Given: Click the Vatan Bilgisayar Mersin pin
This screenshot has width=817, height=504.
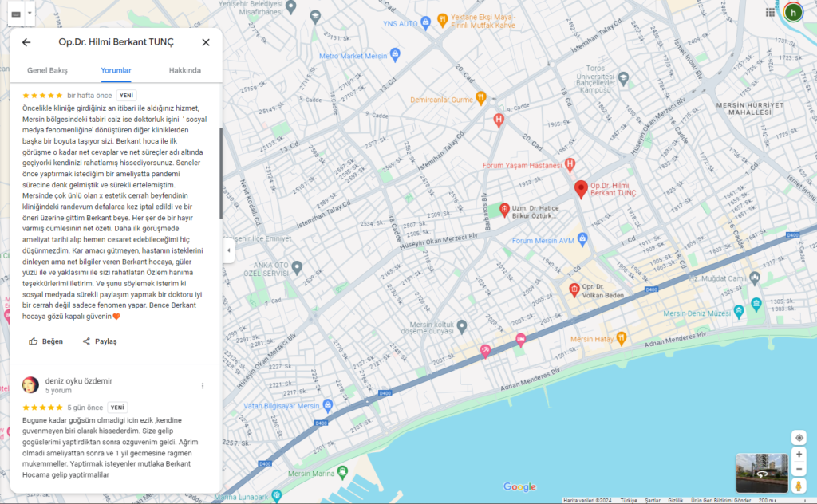Looking at the screenshot, I should coord(327,404).
